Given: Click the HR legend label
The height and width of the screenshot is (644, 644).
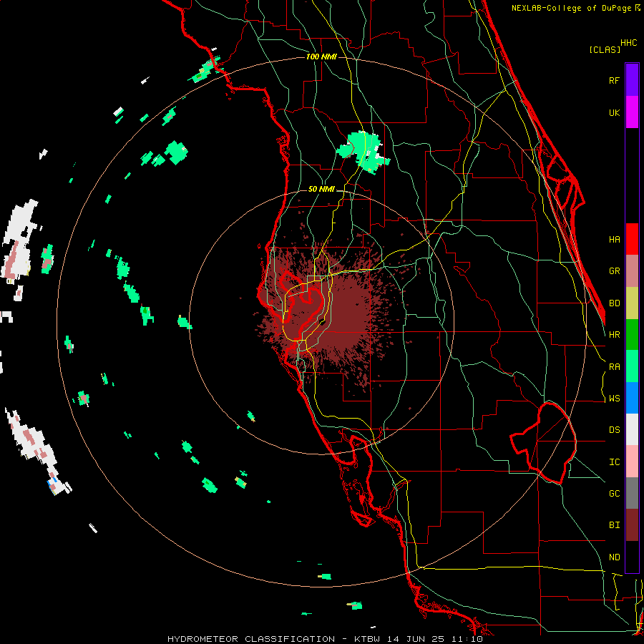Looking at the screenshot, I should pos(614,335).
